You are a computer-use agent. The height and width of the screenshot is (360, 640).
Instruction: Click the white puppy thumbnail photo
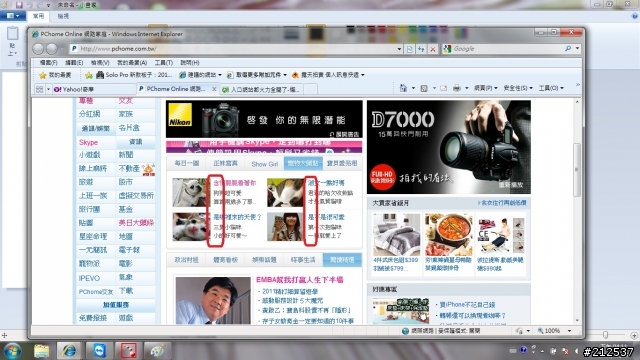tap(189, 192)
